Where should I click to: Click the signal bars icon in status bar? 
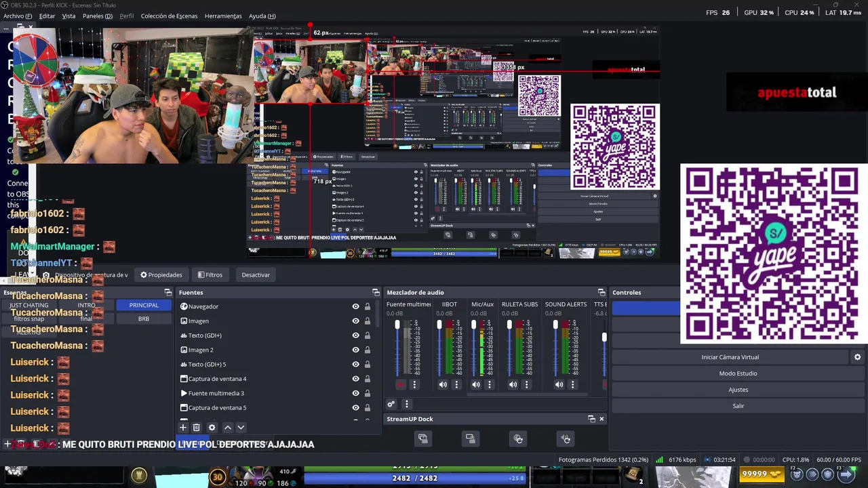pos(659,460)
